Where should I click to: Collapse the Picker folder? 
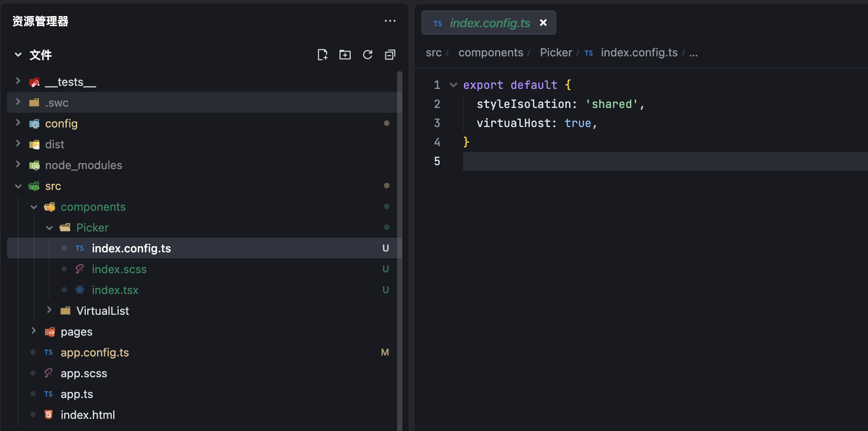[x=49, y=228]
